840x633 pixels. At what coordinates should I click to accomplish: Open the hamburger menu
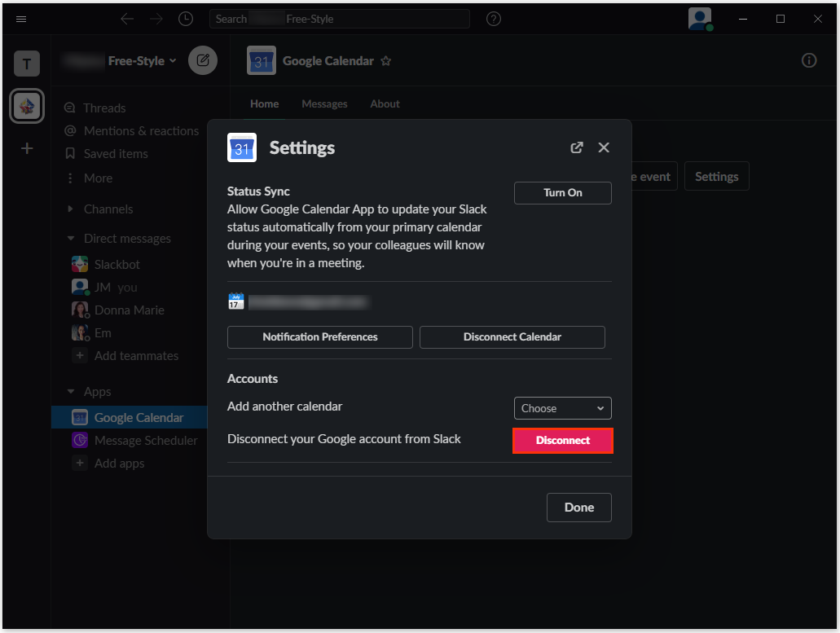click(x=21, y=19)
